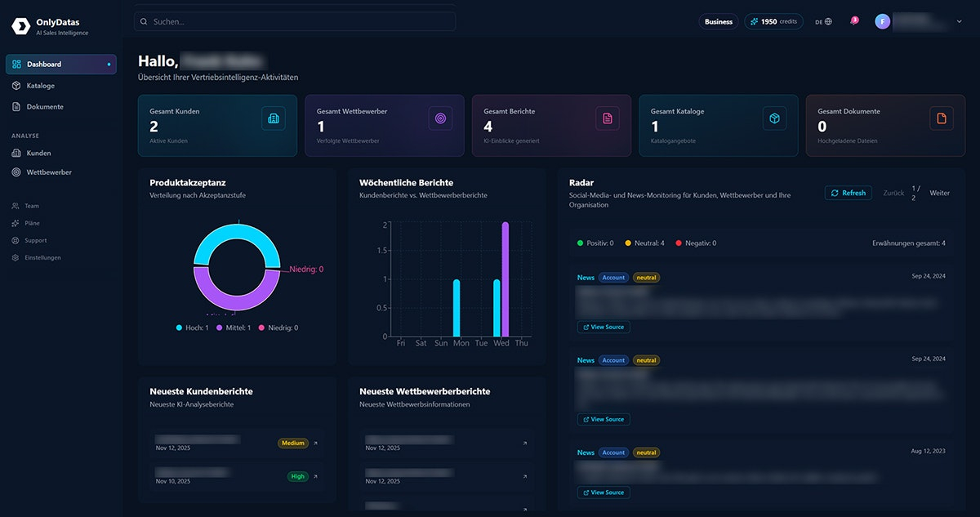Toggle the Mittel legend item in chart

pos(234,328)
